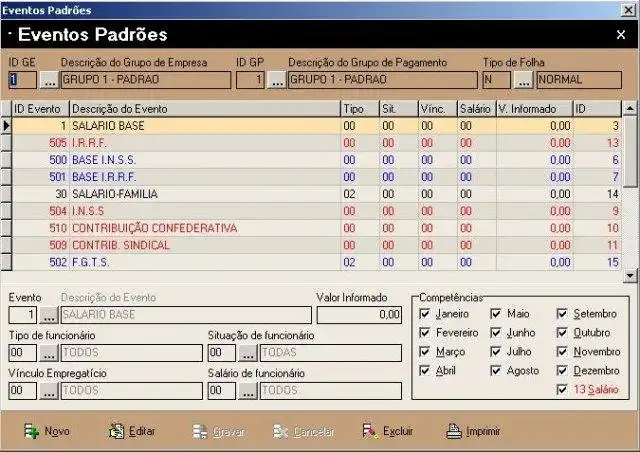Viewport: 640px width, 453px height.
Task: Toggle the Fevereiro checkbox
Action: tap(424, 333)
